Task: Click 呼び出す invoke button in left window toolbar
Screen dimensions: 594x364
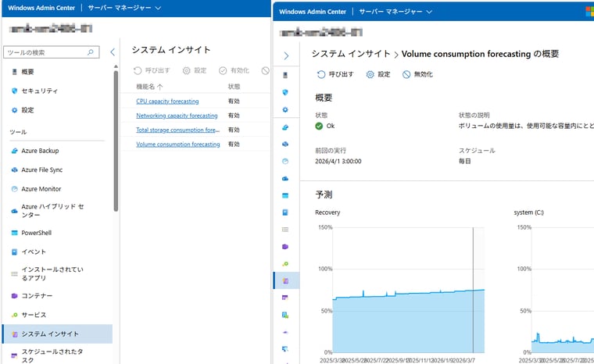Action: point(152,70)
